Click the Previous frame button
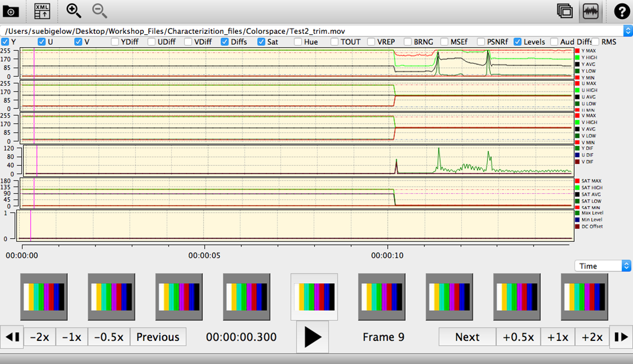The width and height of the screenshot is (633, 364). pyautogui.click(x=158, y=337)
